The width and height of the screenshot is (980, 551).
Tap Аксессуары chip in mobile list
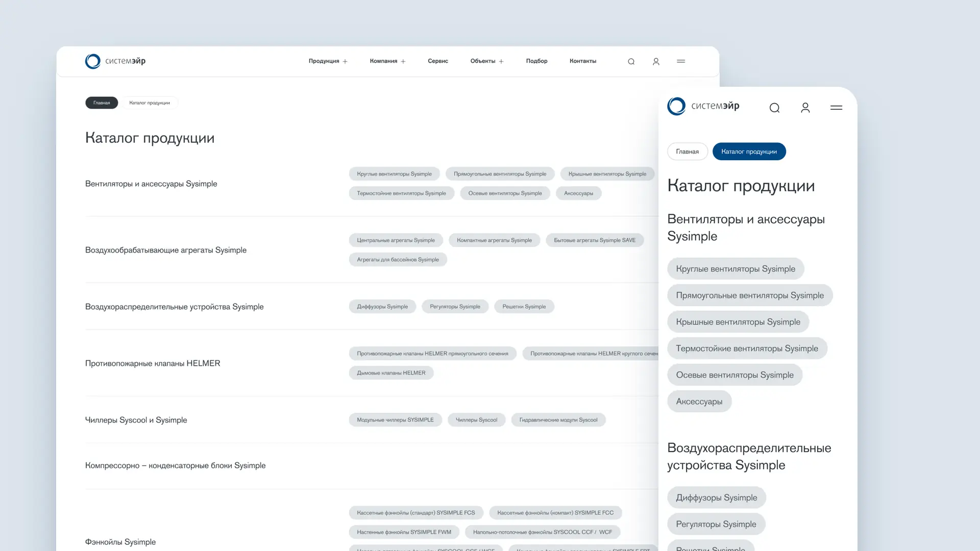click(699, 402)
